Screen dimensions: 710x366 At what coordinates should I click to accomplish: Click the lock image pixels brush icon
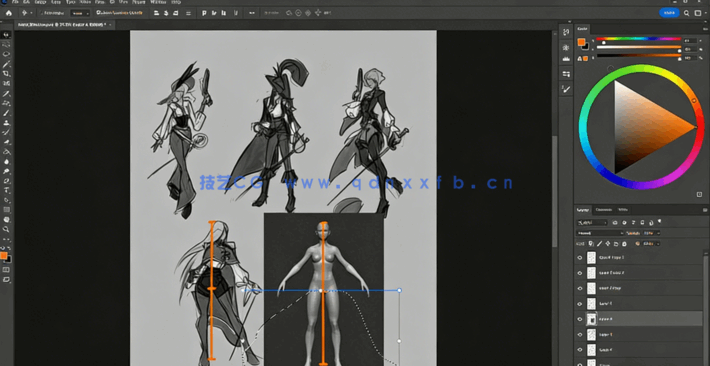(599, 244)
